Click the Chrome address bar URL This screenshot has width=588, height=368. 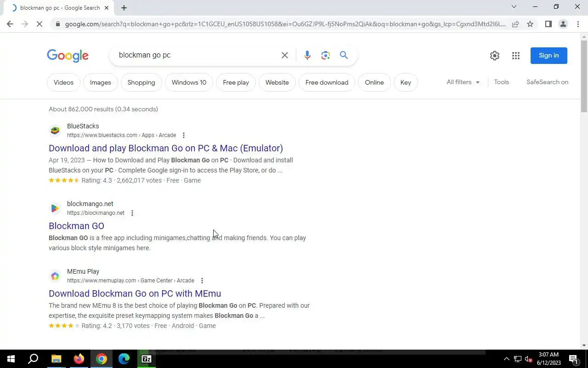pyautogui.click(x=285, y=24)
